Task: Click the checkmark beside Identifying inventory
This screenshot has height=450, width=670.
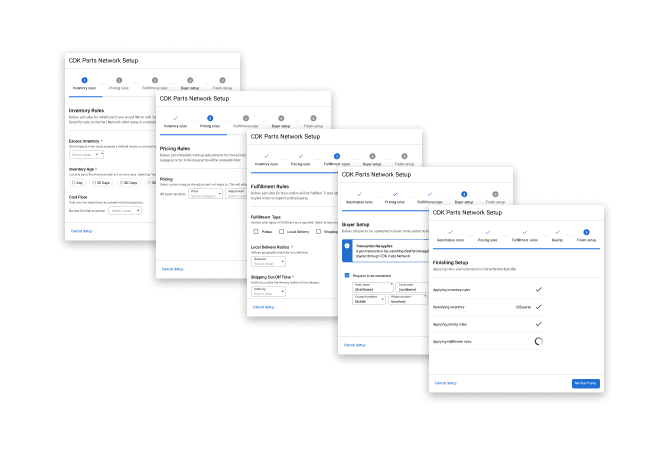Action: (539, 307)
